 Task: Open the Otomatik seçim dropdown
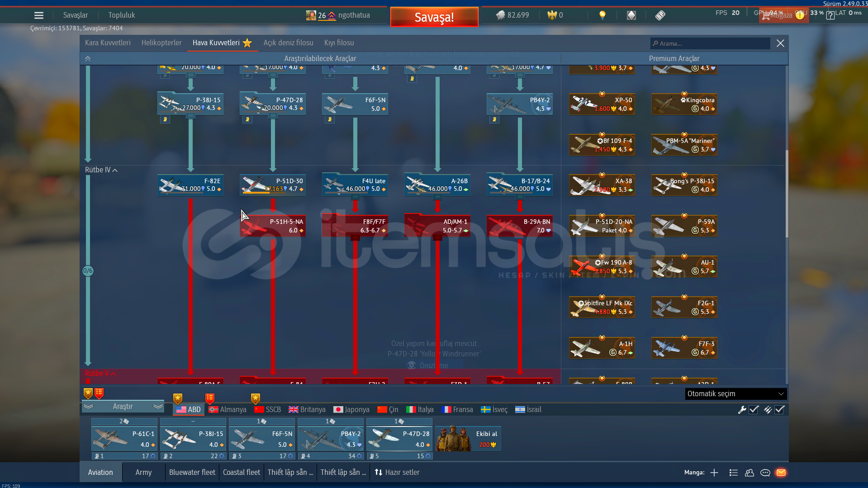735,394
